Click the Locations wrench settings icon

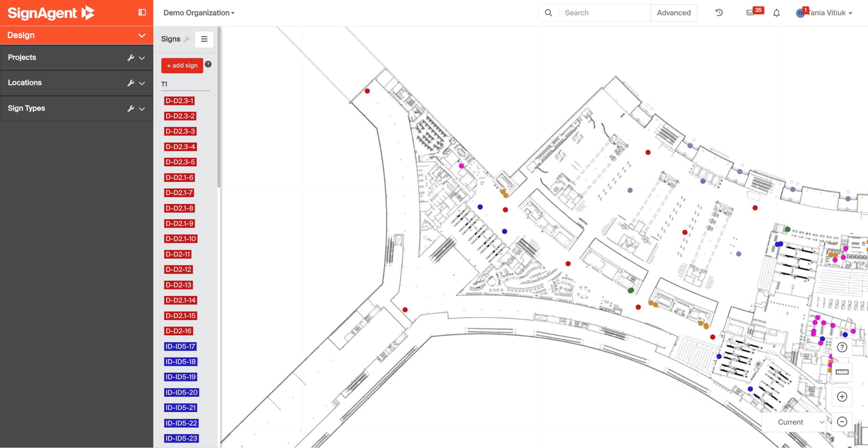point(131,83)
